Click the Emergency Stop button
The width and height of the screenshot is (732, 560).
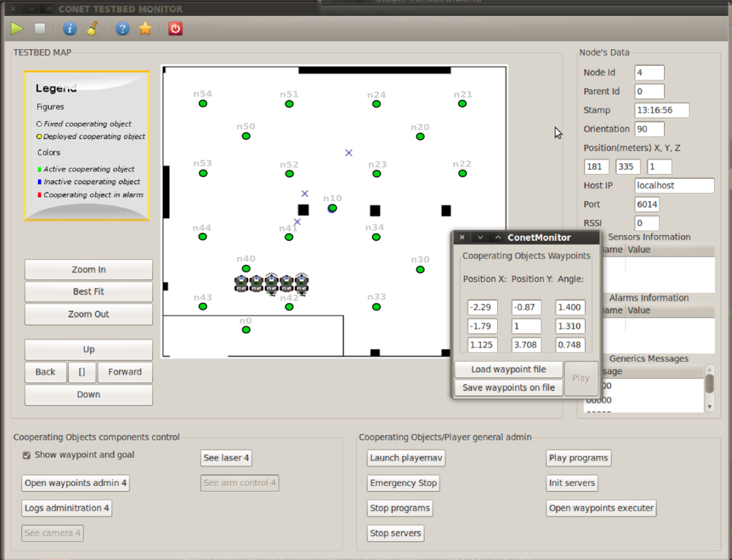click(403, 483)
